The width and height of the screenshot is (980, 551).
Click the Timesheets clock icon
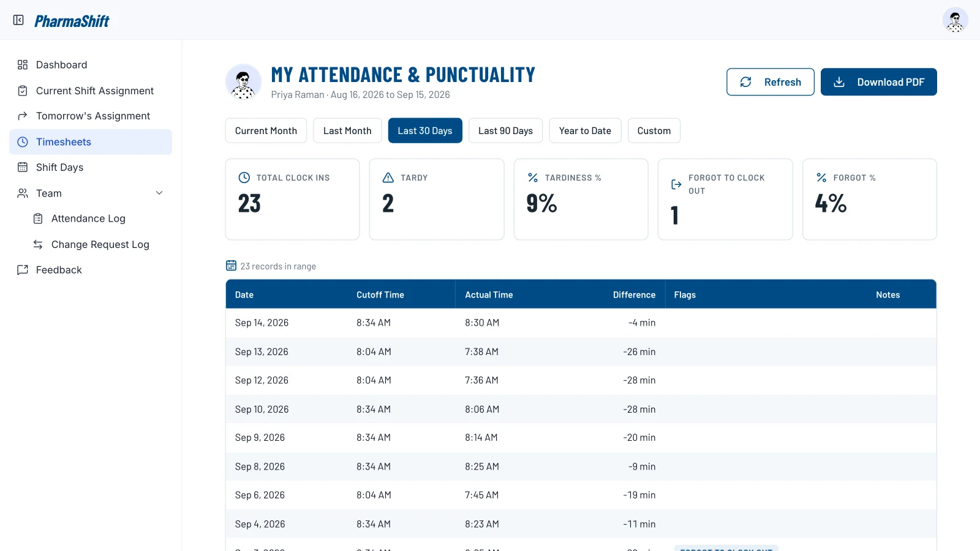(x=23, y=142)
